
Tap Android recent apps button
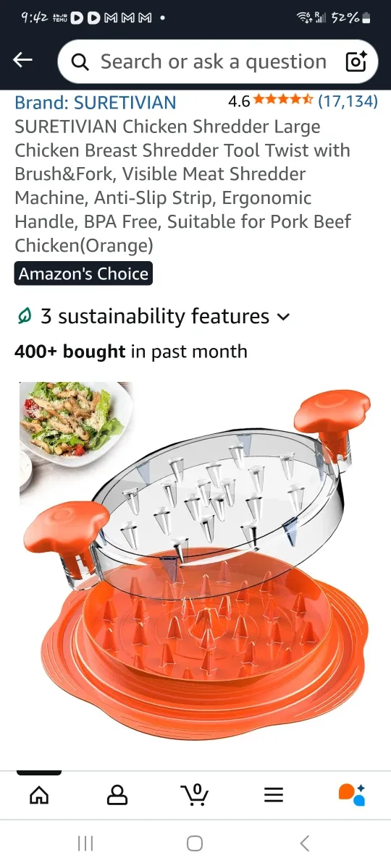(x=85, y=843)
